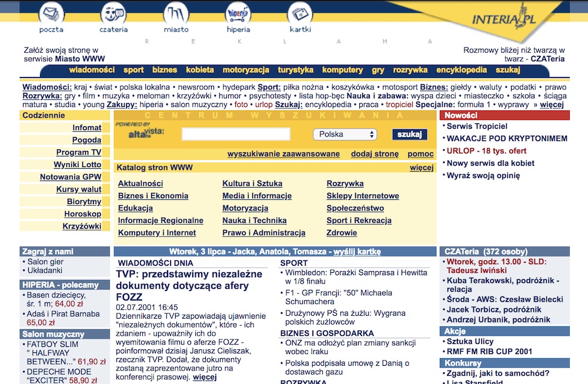
Task: Open gry in the navigation bar
Action: [378, 70]
